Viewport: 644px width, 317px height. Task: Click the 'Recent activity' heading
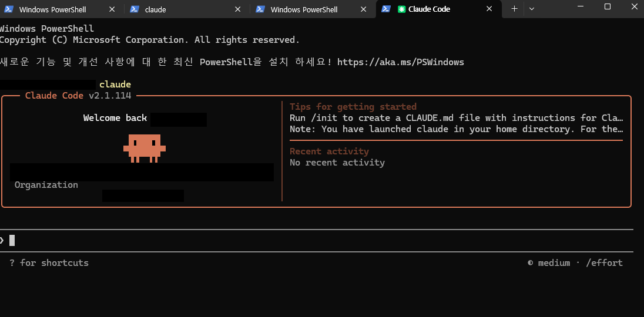point(329,151)
